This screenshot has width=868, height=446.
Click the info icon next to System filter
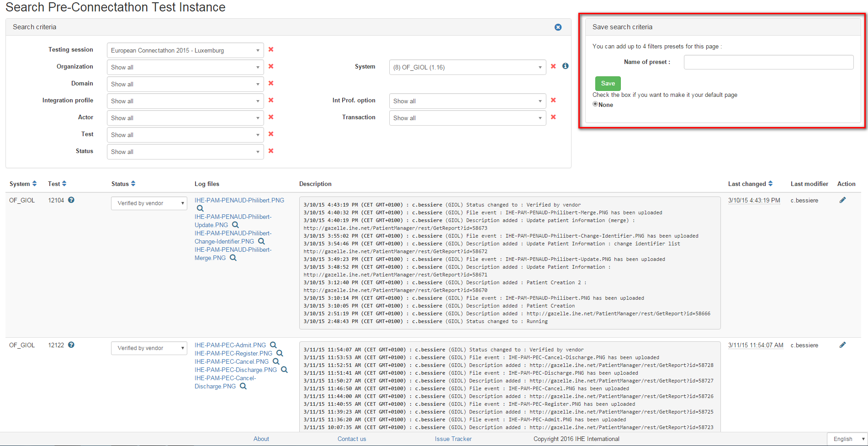click(565, 66)
